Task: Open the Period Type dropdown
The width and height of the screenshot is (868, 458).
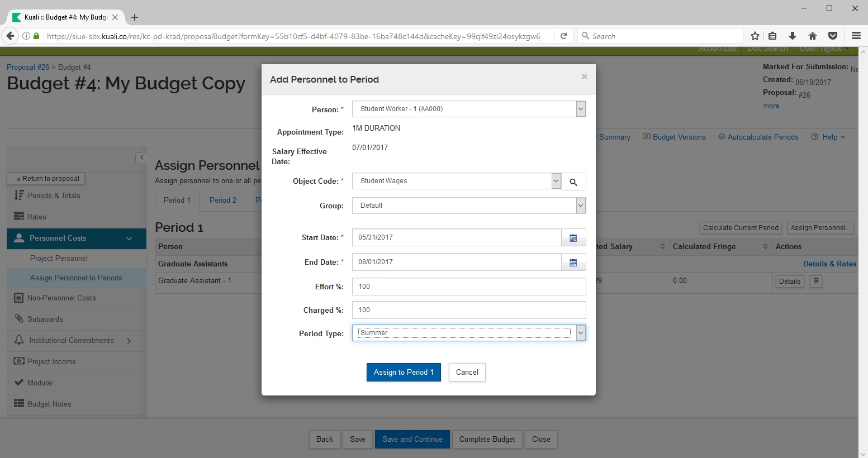Action: [581, 333]
